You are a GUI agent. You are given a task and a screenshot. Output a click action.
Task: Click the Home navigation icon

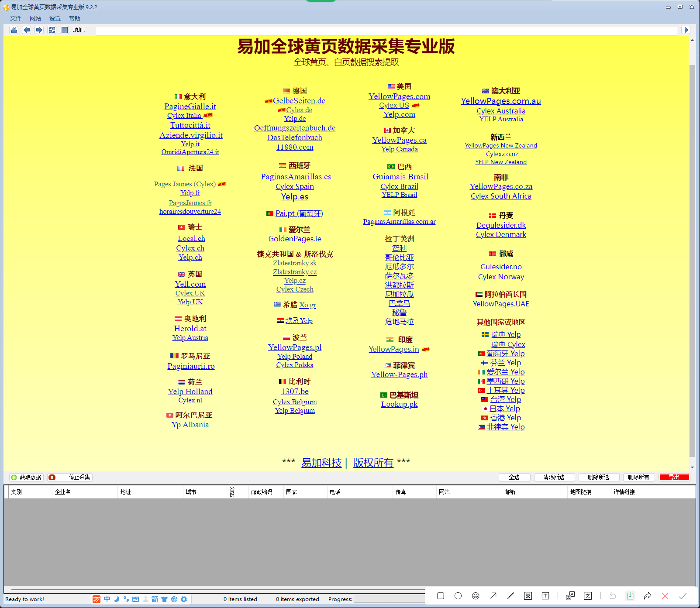coord(14,30)
